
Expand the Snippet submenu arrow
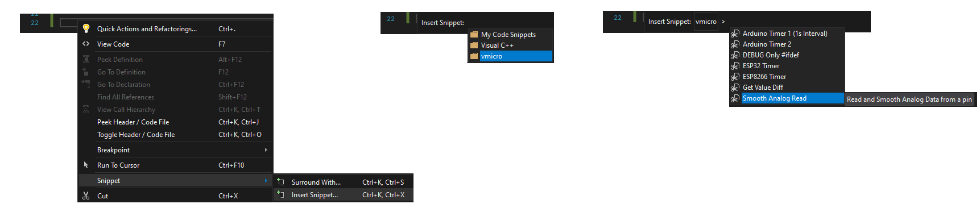tap(266, 181)
